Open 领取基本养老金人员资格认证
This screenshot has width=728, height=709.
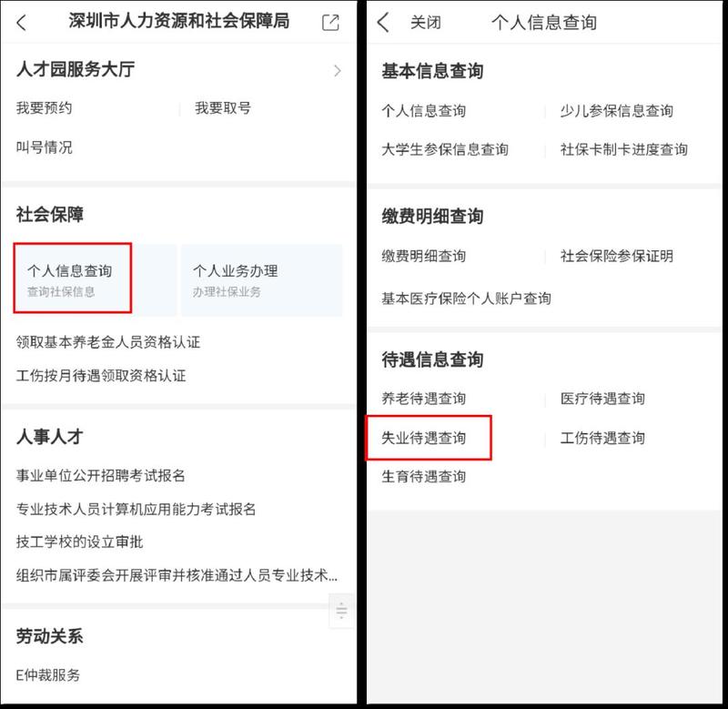click(x=108, y=342)
